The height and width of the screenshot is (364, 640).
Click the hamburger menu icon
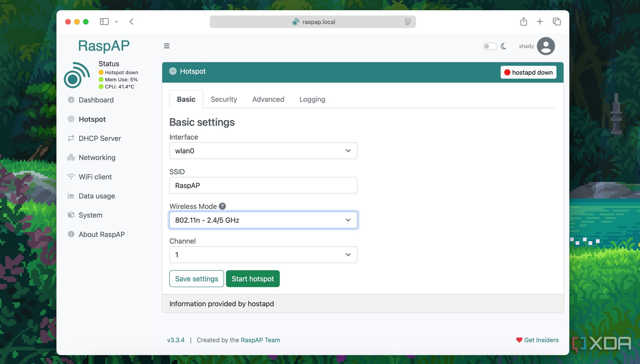pyautogui.click(x=167, y=46)
